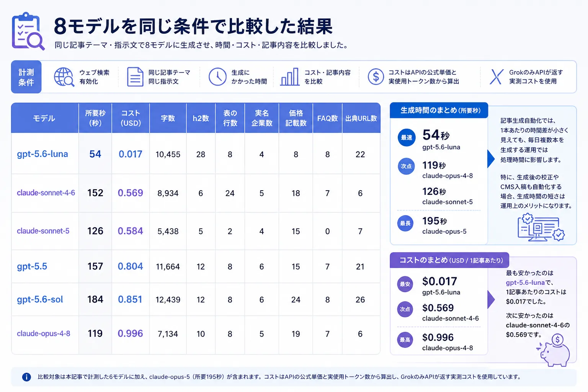Click the 0.569 cost cell in the table
The image size is (588, 392).
point(131,193)
